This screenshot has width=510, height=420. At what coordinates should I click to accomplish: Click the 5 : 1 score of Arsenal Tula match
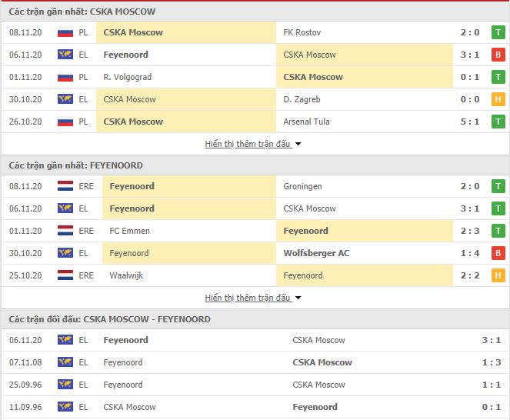click(x=470, y=122)
